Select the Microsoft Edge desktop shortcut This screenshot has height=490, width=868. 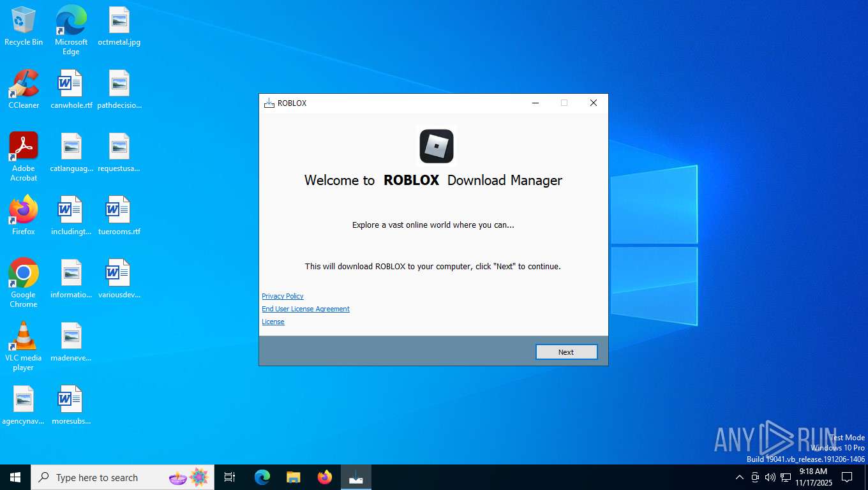click(71, 31)
